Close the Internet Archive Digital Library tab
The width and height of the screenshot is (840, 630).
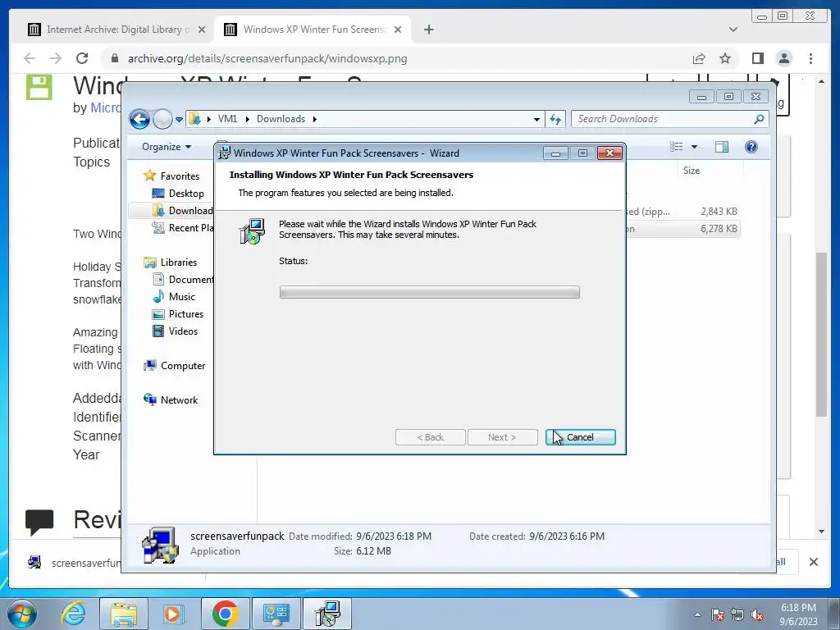202,30
